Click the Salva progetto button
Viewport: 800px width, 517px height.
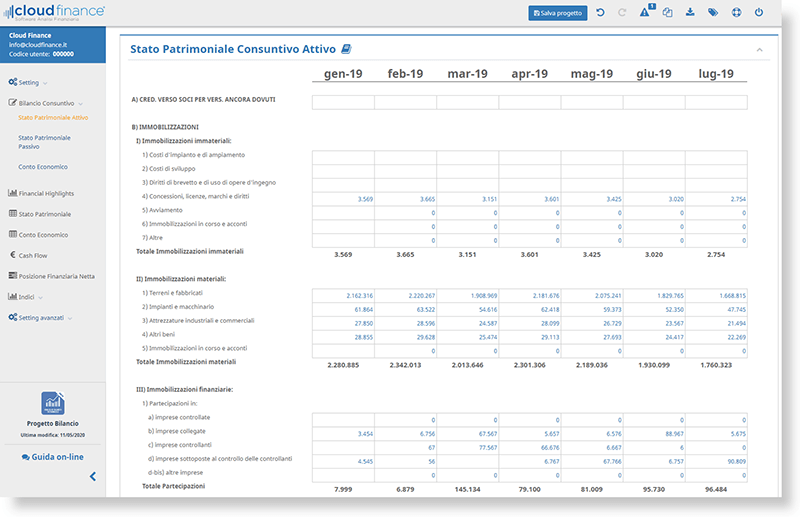558,13
